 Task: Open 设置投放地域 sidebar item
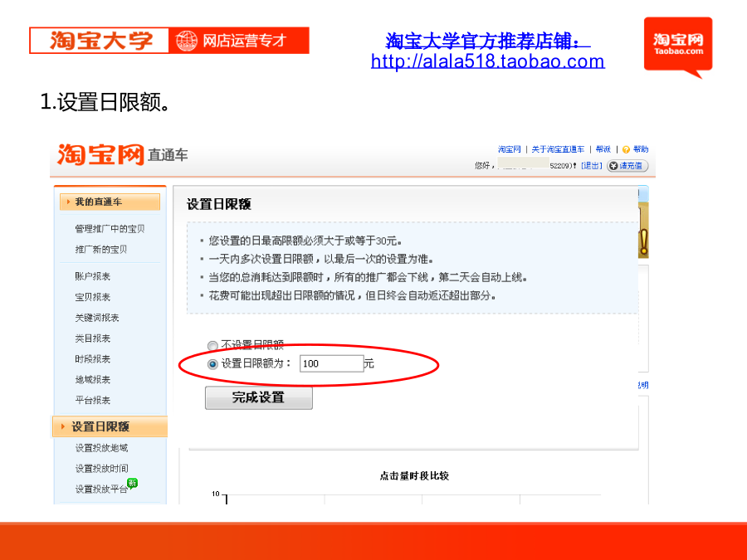point(101,448)
